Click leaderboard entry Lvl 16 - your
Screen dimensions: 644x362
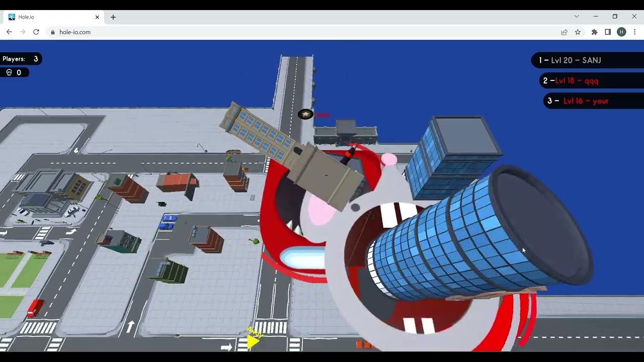pos(594,101)
